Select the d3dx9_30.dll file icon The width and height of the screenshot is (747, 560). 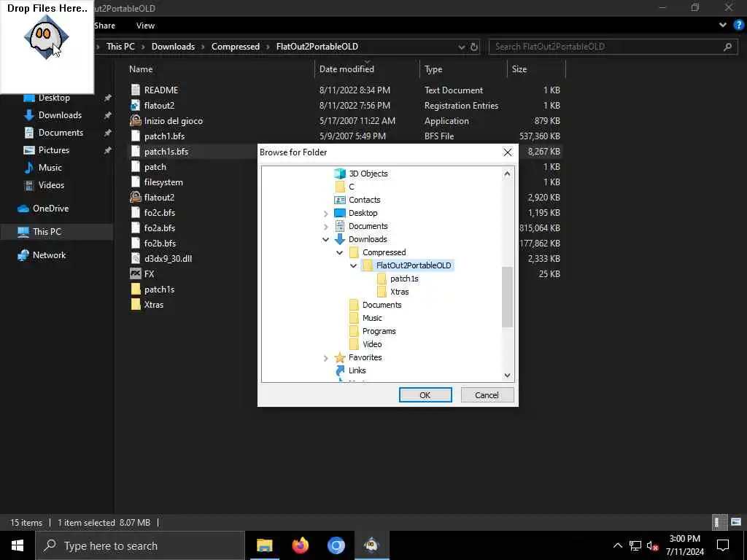[x=135, y=259]
